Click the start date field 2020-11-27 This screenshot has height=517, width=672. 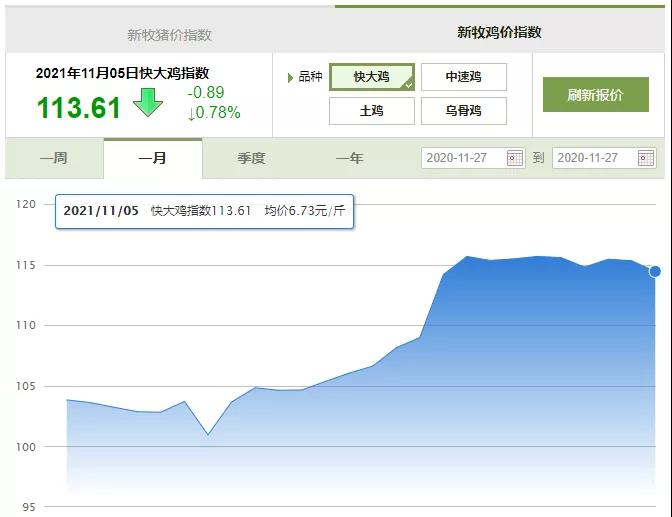[x=473, y=158]
